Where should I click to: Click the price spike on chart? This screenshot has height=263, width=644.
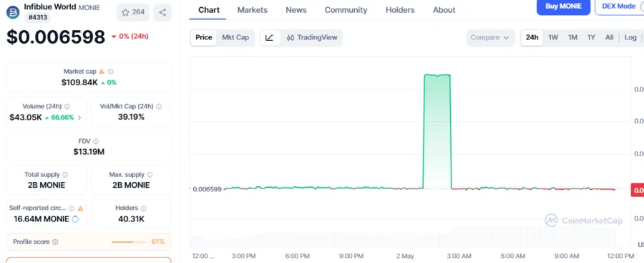tap(437, 132)
